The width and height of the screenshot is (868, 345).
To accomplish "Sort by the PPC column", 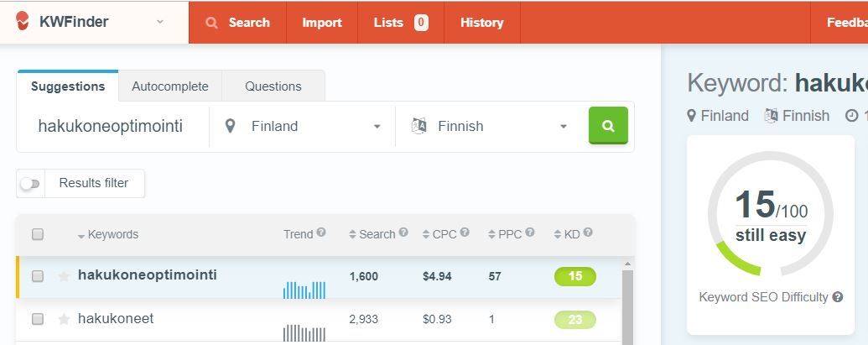I will (x=505, y=235).
